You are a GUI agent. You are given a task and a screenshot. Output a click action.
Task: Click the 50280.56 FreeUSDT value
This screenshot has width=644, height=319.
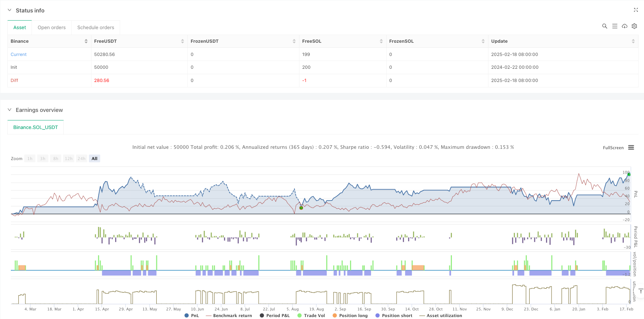(105, 54)
